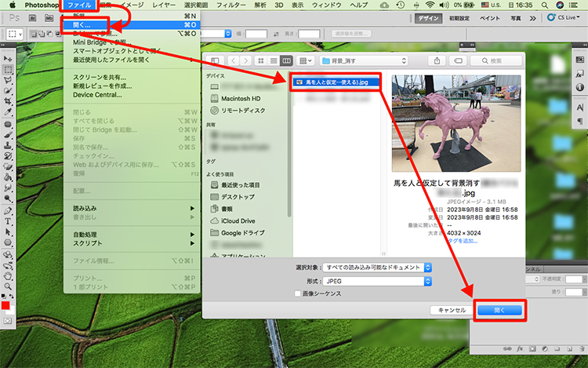Reset to default foreground/background colors
The width and height of the screenshot is (588, 368).
click(4, 297)
